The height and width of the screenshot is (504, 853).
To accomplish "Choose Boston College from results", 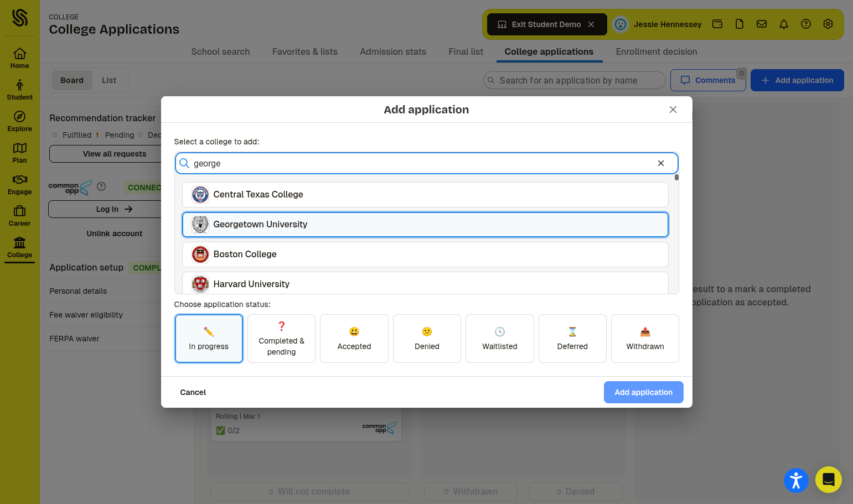I will (425, 254).
